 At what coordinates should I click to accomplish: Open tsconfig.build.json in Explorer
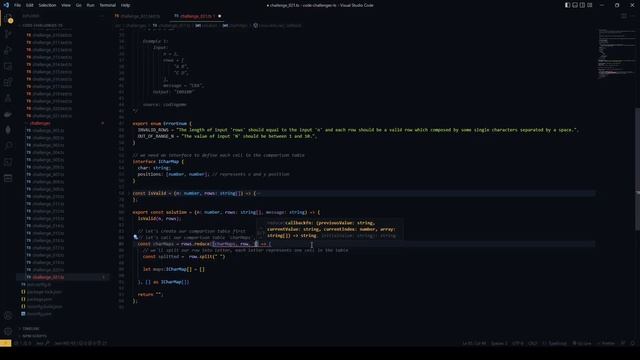pos(45,307)
